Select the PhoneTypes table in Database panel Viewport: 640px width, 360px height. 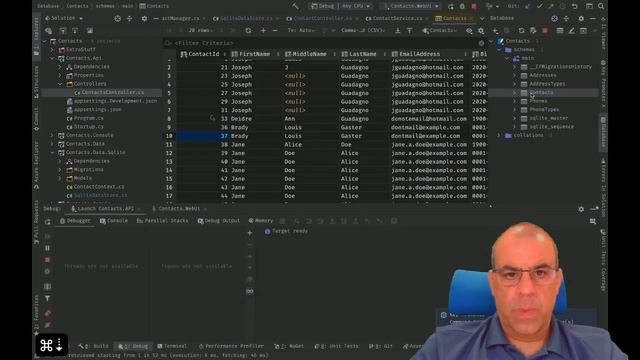tap(541, 109)
